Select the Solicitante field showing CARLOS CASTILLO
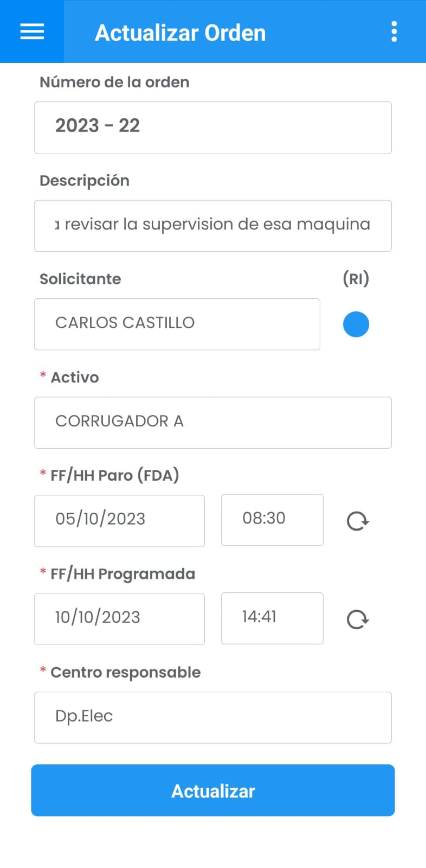The height and width of the screenshot is (868, 426). [177, 324]
